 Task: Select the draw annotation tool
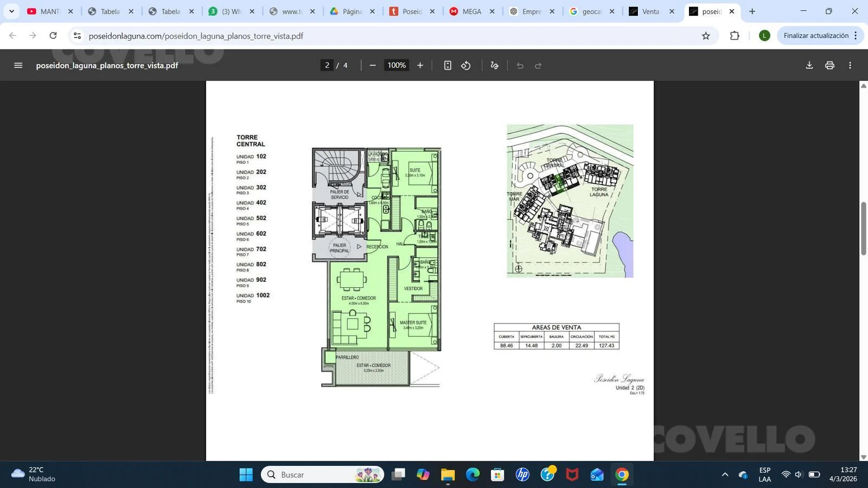[494, 65]
